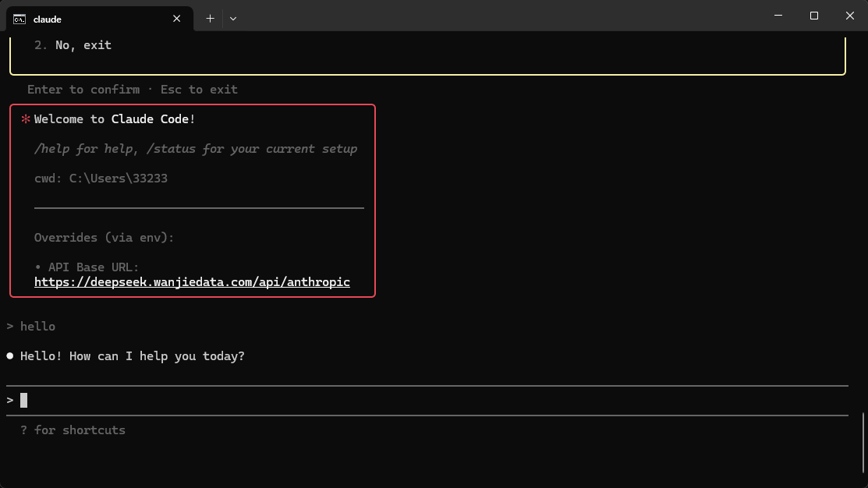This screenshot has width=868, height=488.
Task: Click the "> hello" user message
Action: tap(31, 327)
